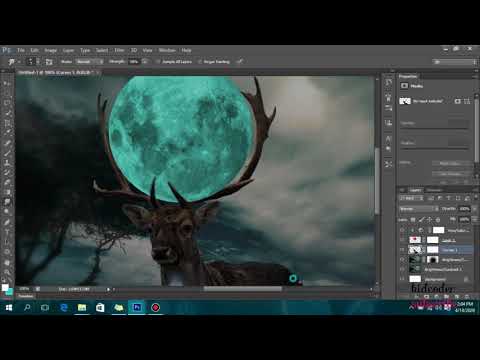Viewport: 480px width, 360px height.
Task: Enable Lock transparent pixels in Layers
Action: click(x=413, y=220)
